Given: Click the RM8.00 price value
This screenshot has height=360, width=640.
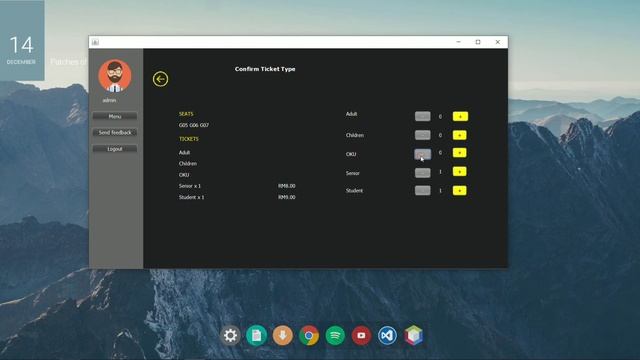Looking at the screenshot, I should pos(287,186).
